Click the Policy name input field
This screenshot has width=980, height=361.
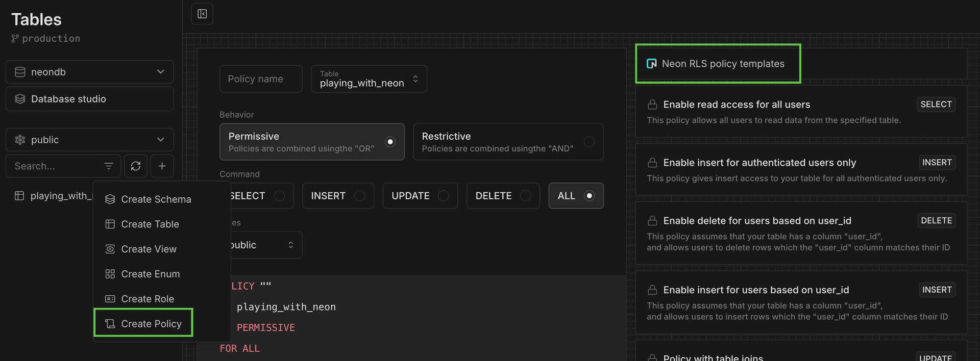point(261,79)
